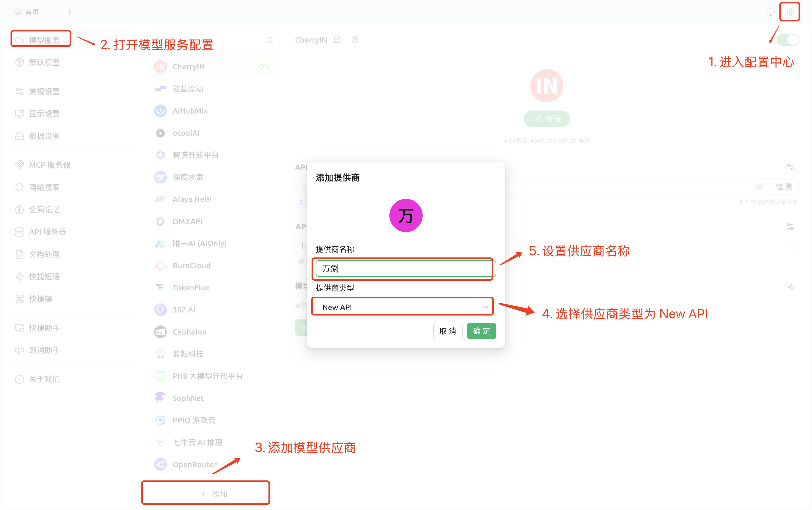
Task: Open the API key settings sliders icon
Action: [x=790, y=167]
